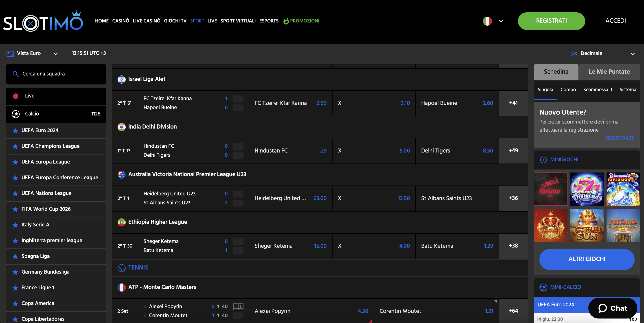Click the Tennis ball section icon
Viewport: 644px width, 323px height.
(121, 268)
